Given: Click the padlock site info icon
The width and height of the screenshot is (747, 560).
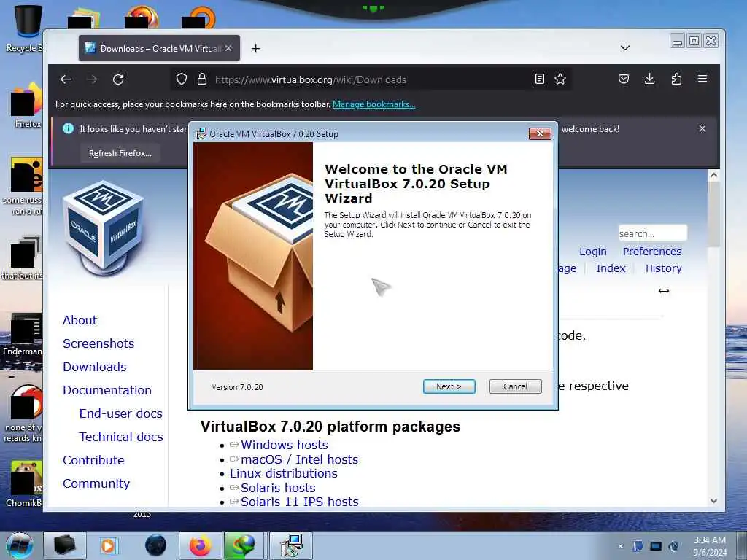Looking at the screenshot, I should tap(202, 79).
